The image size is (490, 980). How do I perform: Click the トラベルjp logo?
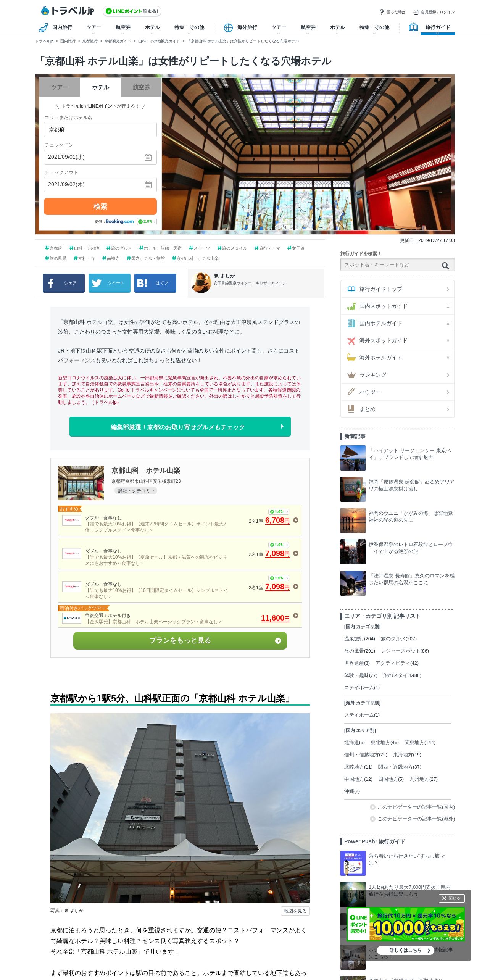pyautogui.click(x=68, y=11)
